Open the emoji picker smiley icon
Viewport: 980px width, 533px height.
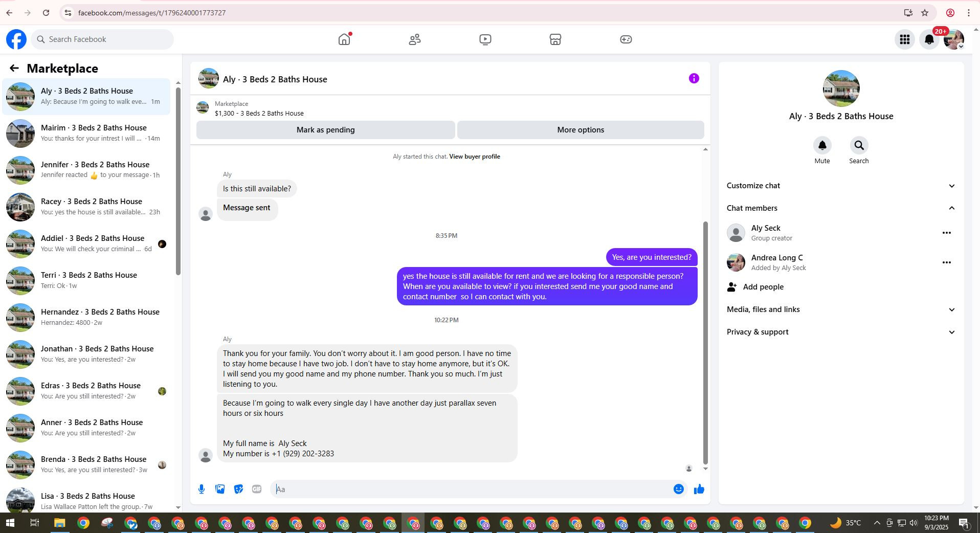(x=678, y=490)
